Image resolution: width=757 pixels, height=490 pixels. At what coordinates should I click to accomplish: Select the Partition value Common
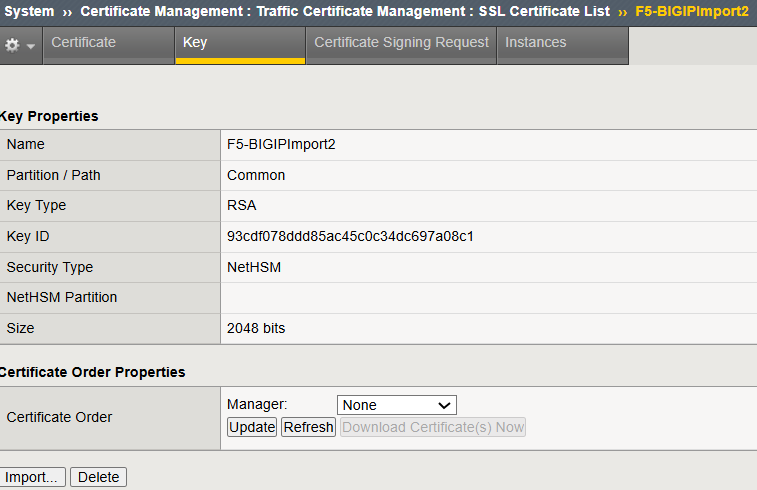pyautogui.click(x=256, y=175)
